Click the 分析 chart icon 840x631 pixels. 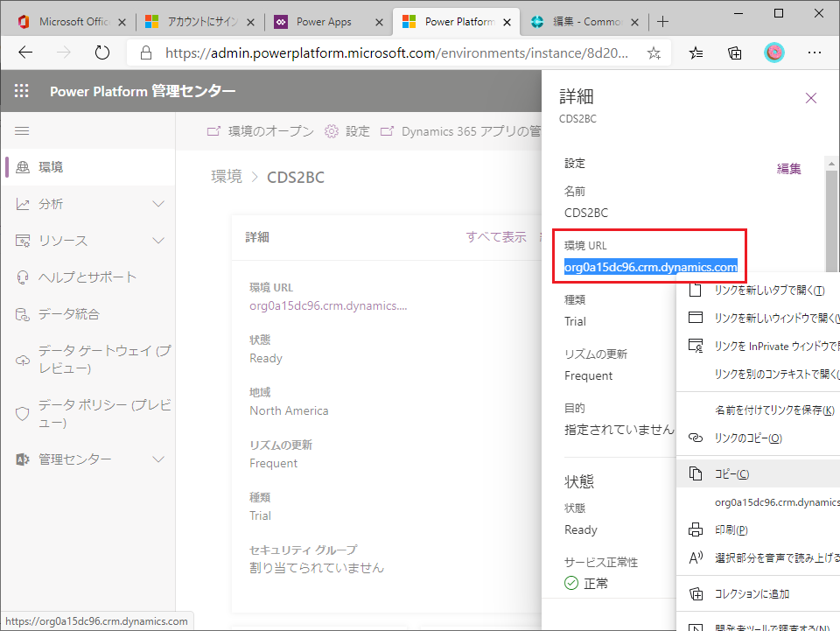tap(23, 204)
